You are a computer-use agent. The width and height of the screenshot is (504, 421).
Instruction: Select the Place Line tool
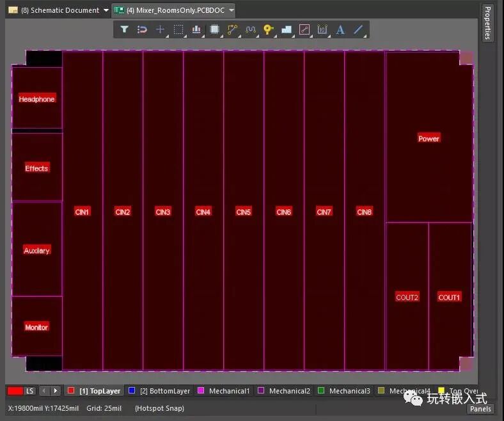[x=358, y=29]
